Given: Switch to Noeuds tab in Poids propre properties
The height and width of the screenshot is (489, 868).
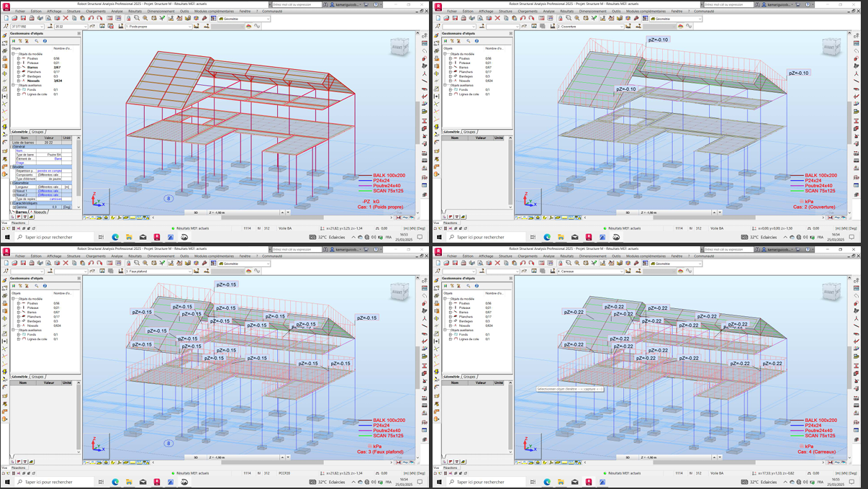Looking at the screenshot, I should (x=39, y=212).
